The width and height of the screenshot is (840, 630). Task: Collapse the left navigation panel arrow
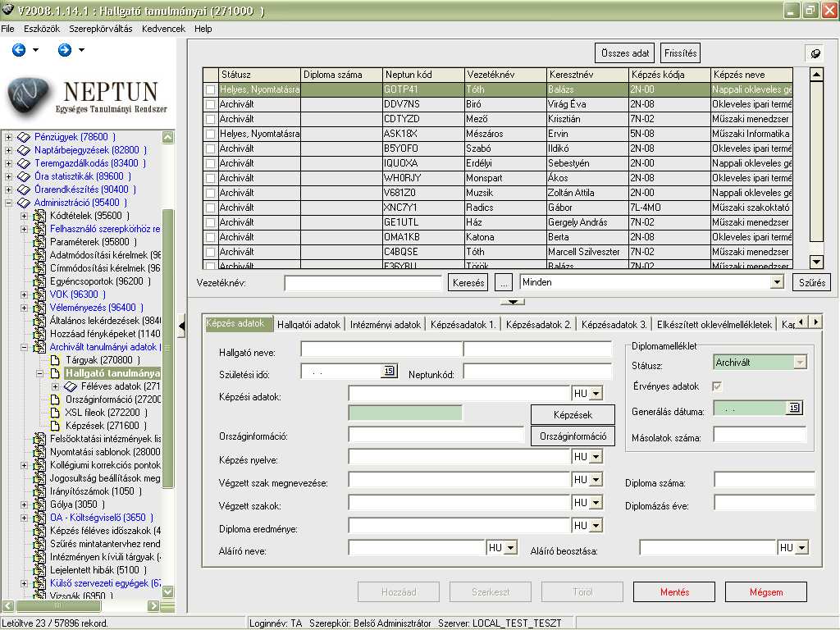pyautogui.click(x=181, y=326)
